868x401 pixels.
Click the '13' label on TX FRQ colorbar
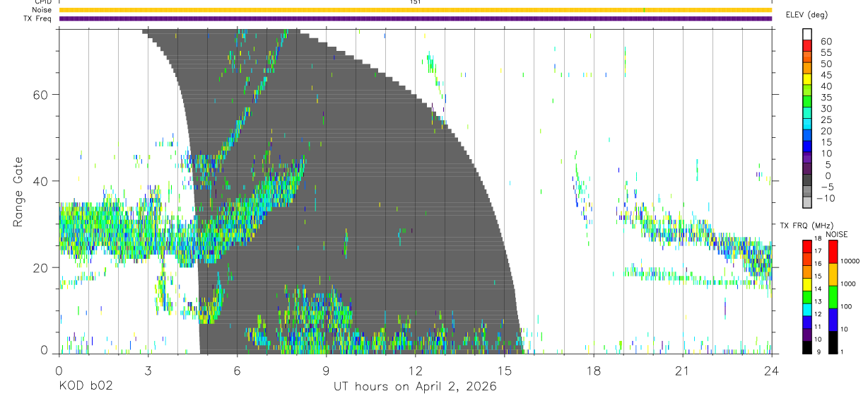point(818,301)
